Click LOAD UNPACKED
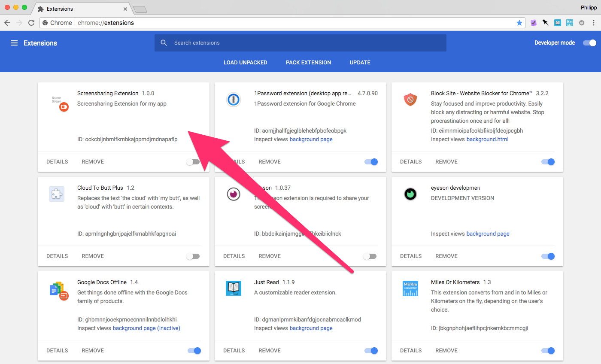The image size is (601, 364). [x=246, y=63]
